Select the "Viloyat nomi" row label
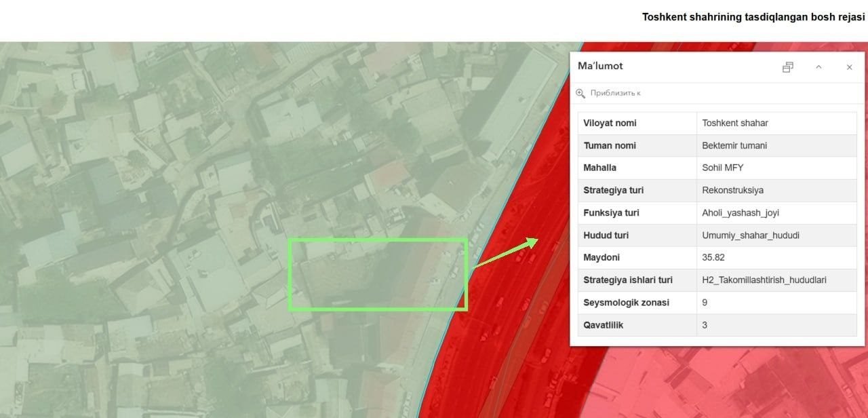This screenshot has height=418, width=868. (610, 123)
